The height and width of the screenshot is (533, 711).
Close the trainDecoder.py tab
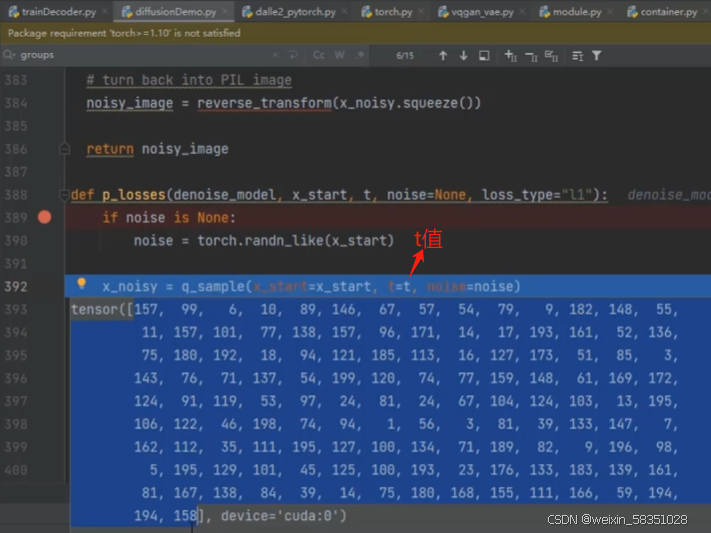[105, 12]
